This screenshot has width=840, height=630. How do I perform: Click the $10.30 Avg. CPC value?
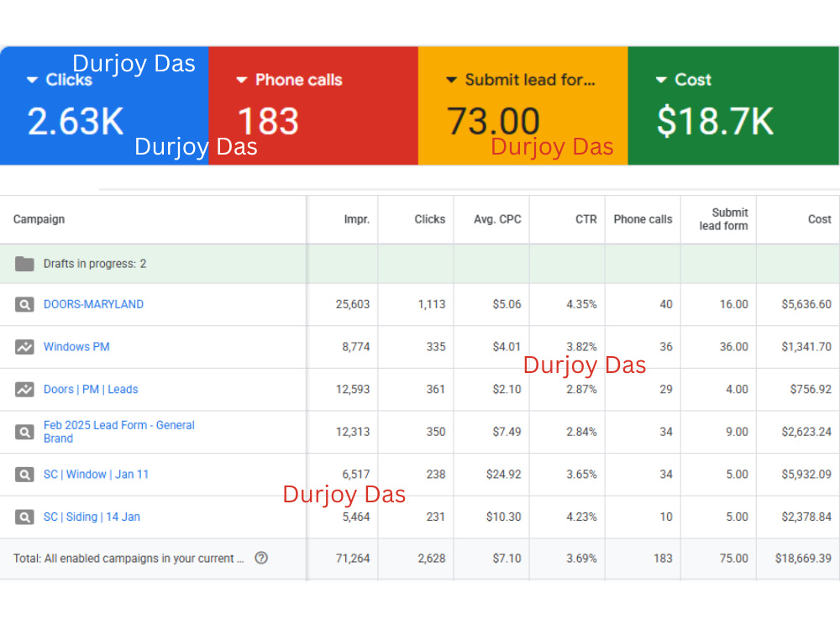click(x=503, y=517)
